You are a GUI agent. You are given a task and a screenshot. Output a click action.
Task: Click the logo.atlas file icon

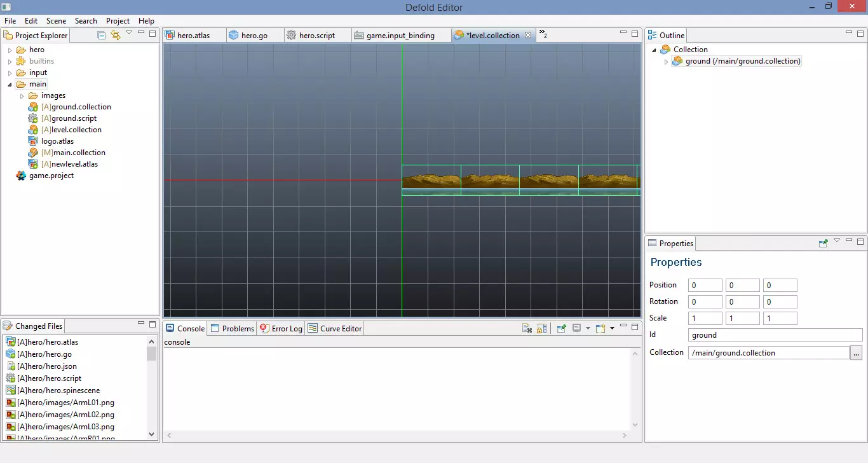pyautogui.click(x=33, y=141)
